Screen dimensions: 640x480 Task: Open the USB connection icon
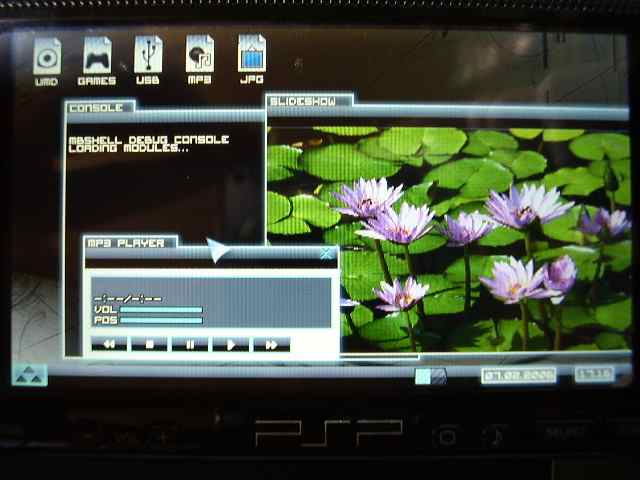(148, 57)
